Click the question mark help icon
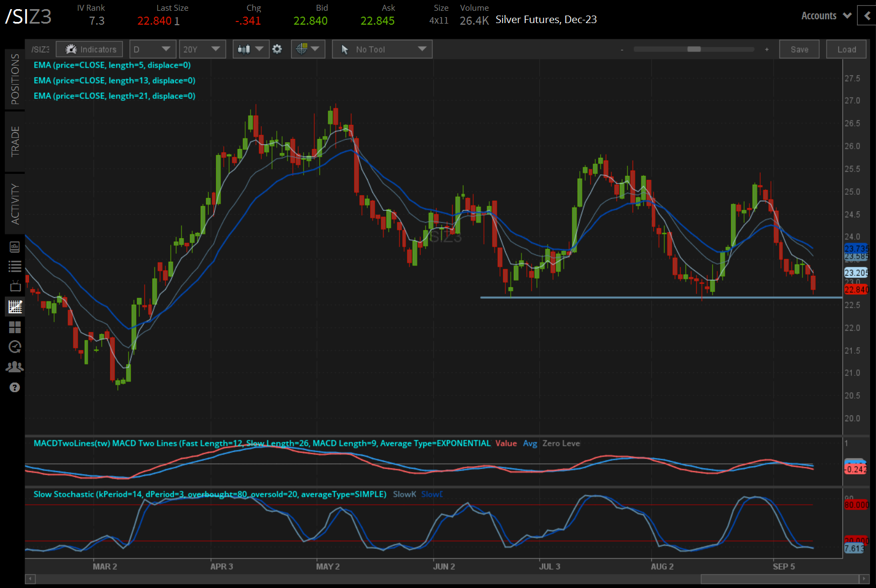 pyautogui.click(x=15, y=387)
